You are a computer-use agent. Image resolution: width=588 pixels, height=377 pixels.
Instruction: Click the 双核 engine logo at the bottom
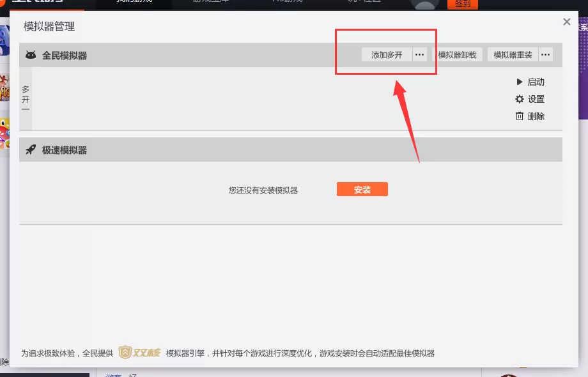(139, 352)
